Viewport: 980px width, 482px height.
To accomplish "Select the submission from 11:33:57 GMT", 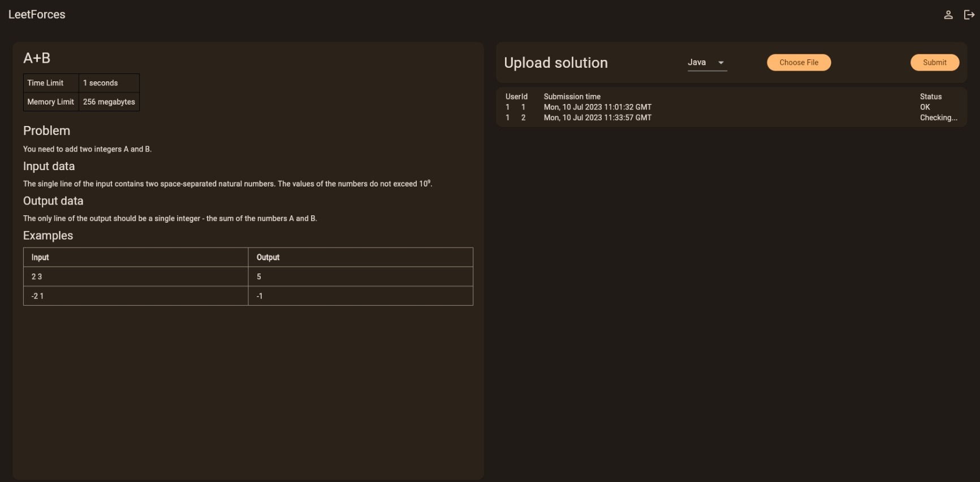I will coord(597,118).
